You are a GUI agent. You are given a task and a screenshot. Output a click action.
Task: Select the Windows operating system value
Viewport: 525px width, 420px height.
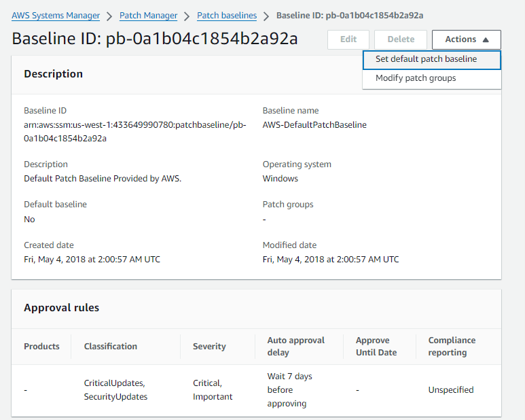point(280,179)
